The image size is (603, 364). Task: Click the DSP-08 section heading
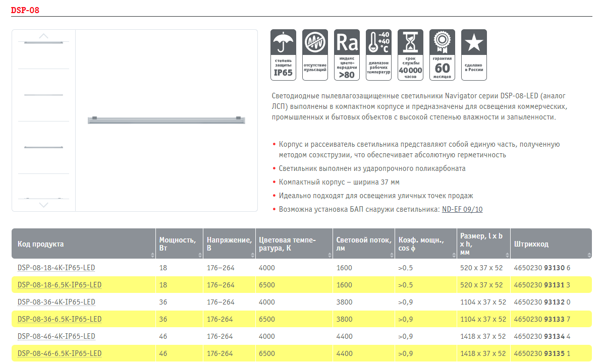tap(25, 10)
